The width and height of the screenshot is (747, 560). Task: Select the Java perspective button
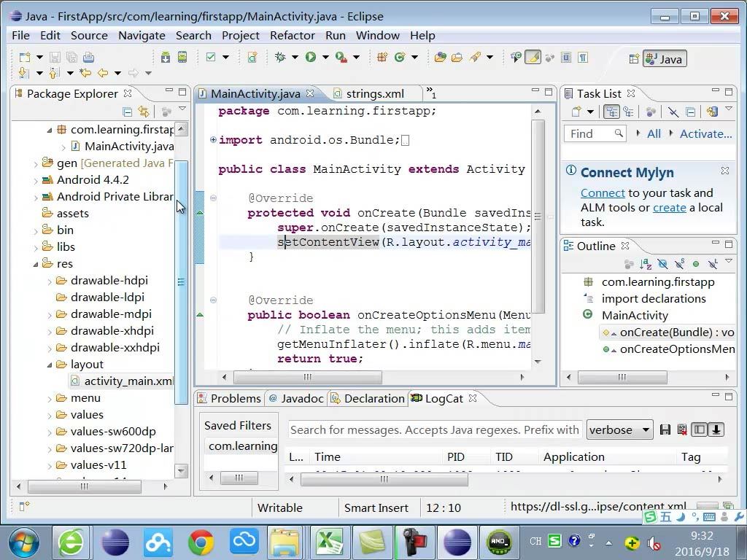(665, 59)
